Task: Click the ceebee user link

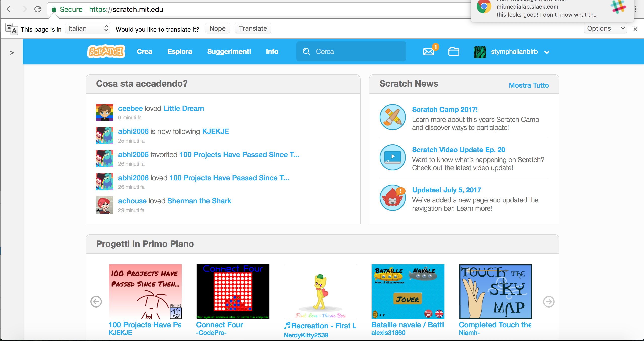Action: point(131,108)
